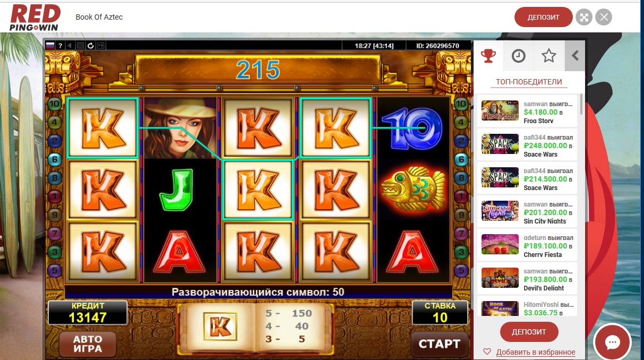Image resolution: width=644 pixels, height=360 pixels.
Task: Open the top winners trophy tab
Action: [x=488, y=55]
